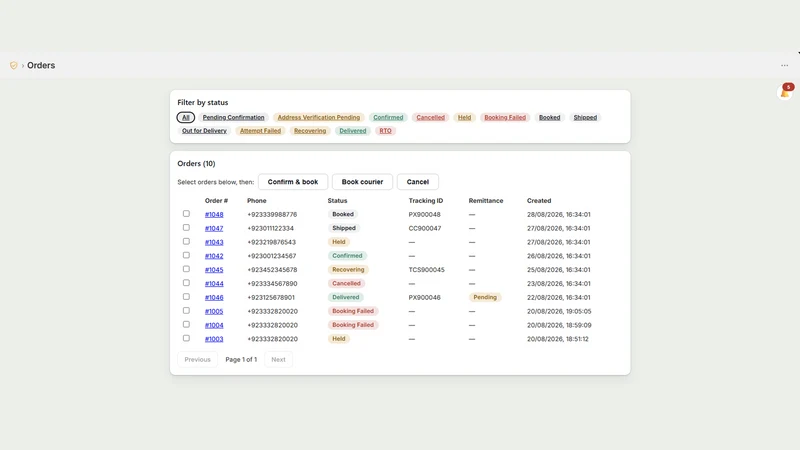
Task: Open order link #1044
Action: [214, 283]
